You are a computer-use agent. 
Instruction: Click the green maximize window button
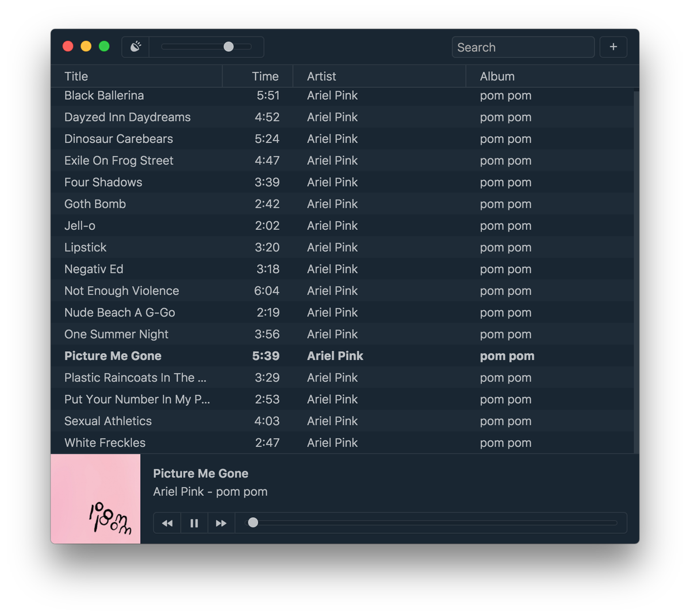click(x=104, y=47)
